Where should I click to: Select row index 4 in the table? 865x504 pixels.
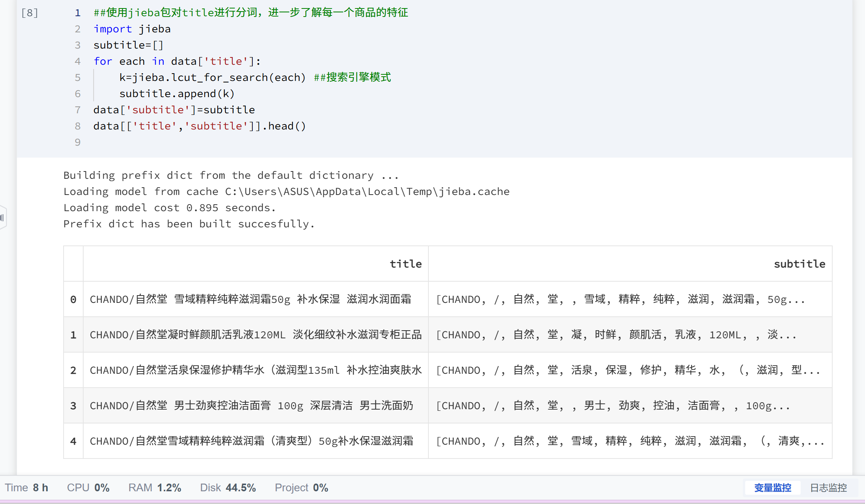pyautogui.click(x=73, y=441)
